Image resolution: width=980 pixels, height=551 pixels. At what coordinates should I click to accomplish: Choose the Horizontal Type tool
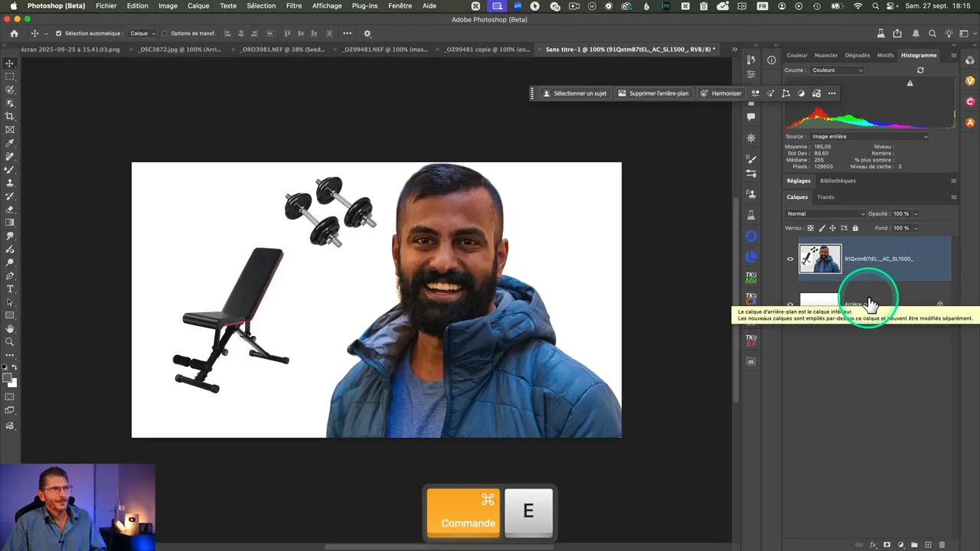10,289
